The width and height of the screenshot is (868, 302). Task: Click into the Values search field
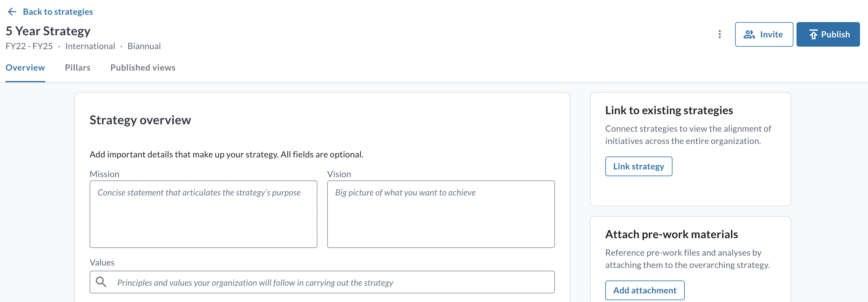[x=322, y=282]
